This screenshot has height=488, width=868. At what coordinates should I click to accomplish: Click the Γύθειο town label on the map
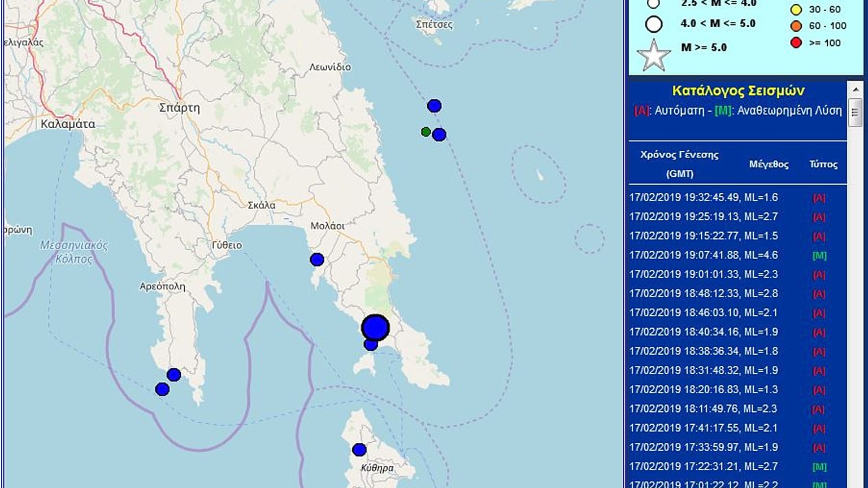click(227, 245)
